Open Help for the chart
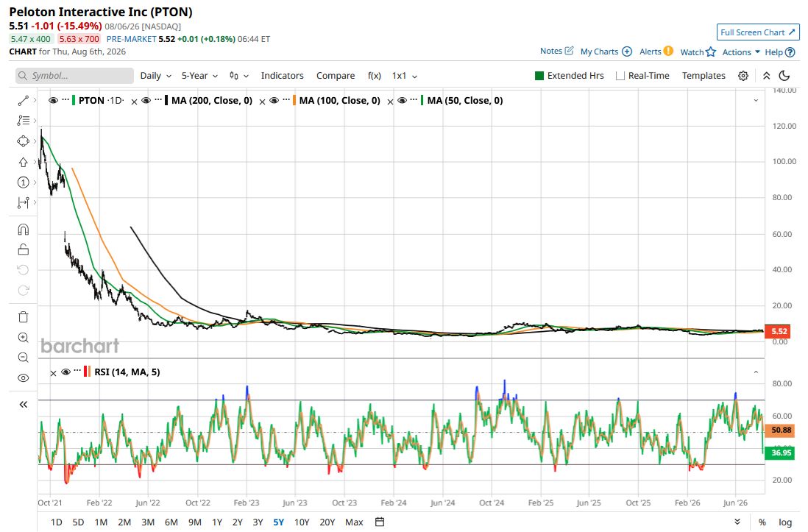Image resolution: width=808 pixels, height=532 pixels. tap(779, 52)
